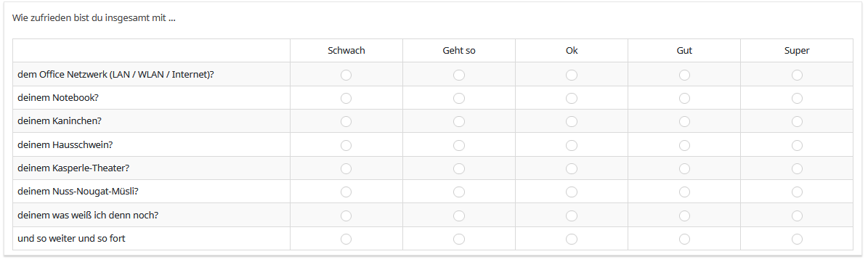Click the 'Wie zufrieden bist du' question text
The height and width of the screenshot is (262, 868).
pyautogui.click(x=94, y=18)
